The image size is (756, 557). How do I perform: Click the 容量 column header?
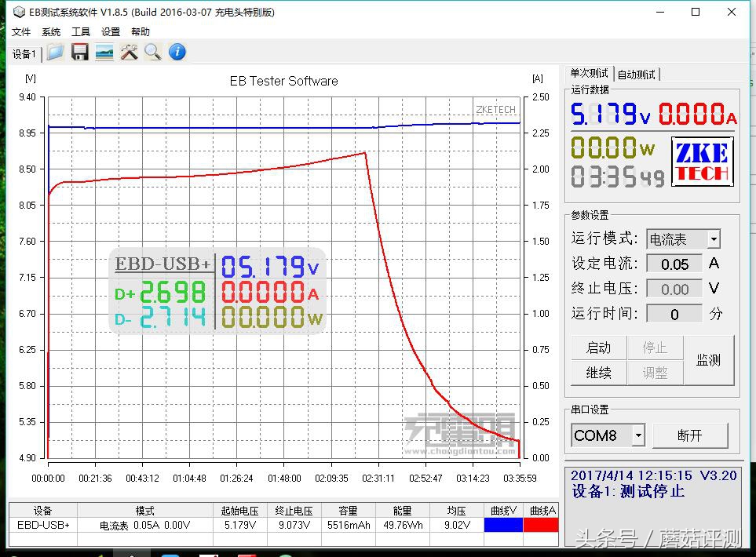(x=348, y=510)
